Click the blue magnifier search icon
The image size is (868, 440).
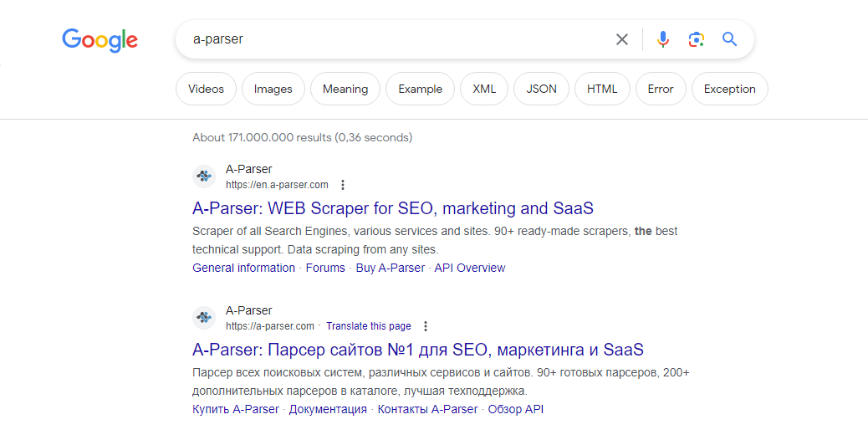(x=730, y=39)
